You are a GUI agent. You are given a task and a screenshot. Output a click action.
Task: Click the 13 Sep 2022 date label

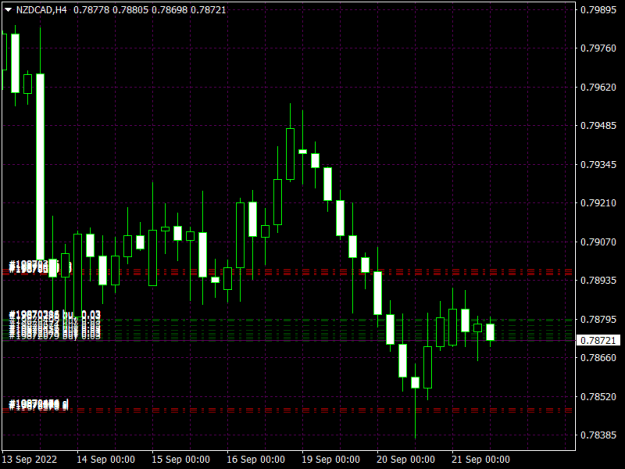(29, 459)
